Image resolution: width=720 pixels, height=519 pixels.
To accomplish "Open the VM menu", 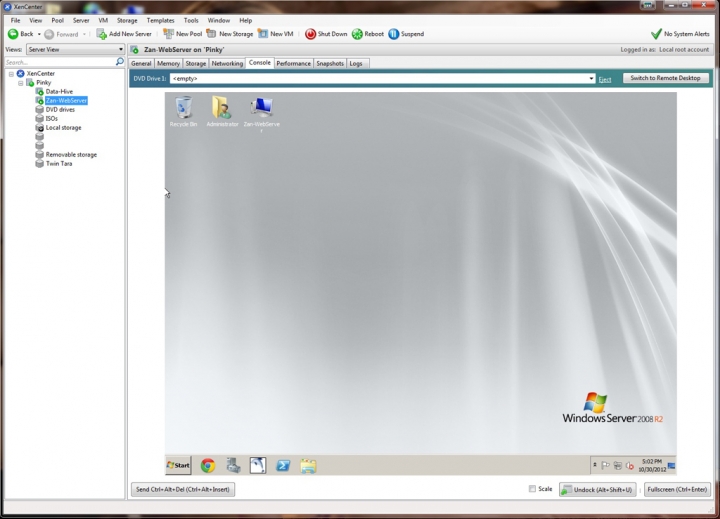I will click(x=103, y=21).
